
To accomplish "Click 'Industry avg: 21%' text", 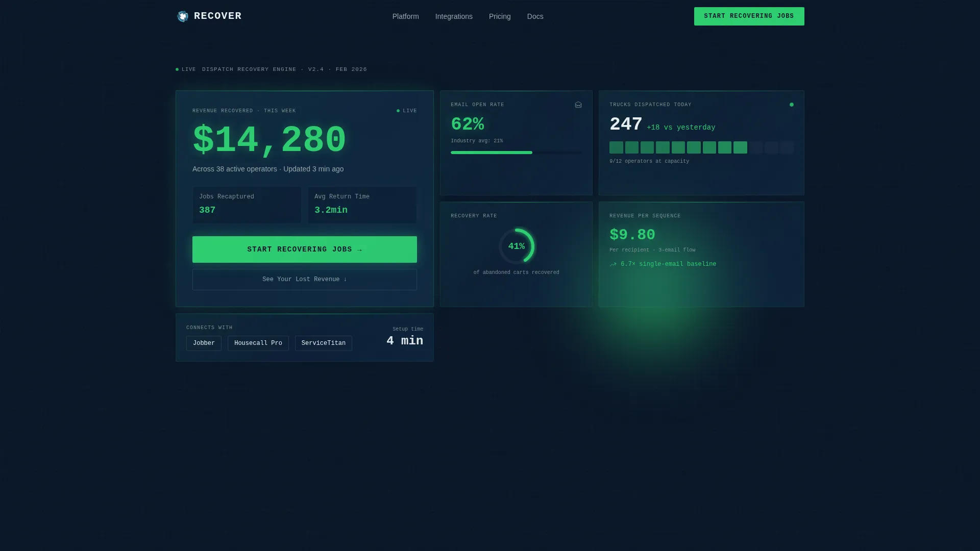I will coord(477,141).
